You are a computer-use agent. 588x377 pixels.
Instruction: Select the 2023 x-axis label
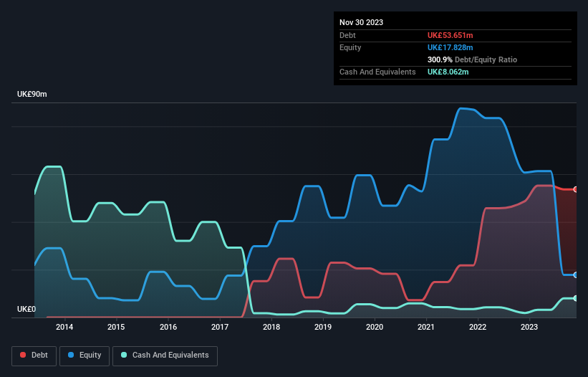point(529,327)
